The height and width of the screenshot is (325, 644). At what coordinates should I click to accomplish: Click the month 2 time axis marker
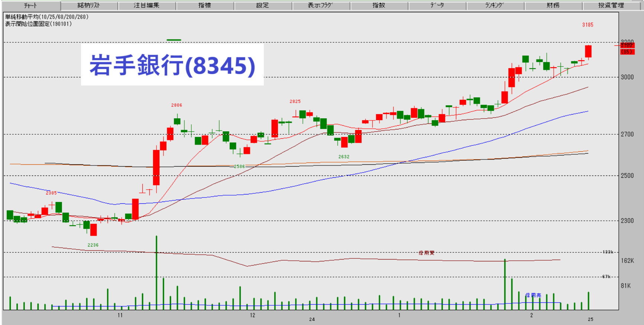(x=531, y=315)
